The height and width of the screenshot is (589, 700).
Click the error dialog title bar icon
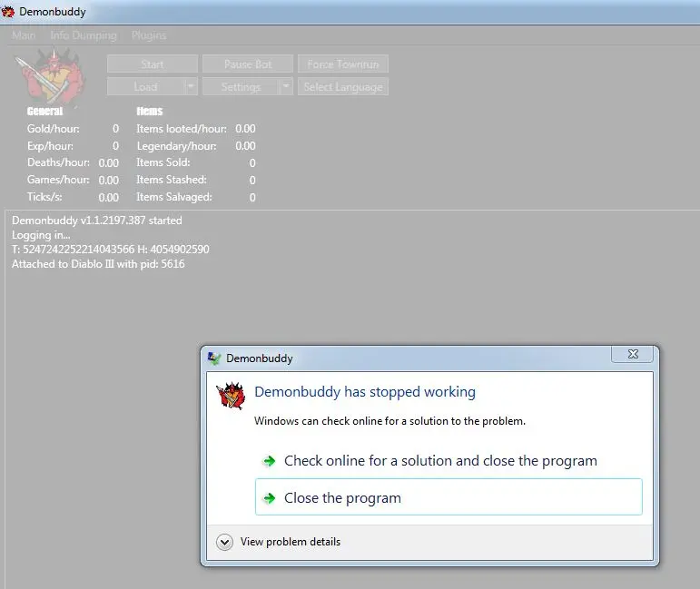214,358
